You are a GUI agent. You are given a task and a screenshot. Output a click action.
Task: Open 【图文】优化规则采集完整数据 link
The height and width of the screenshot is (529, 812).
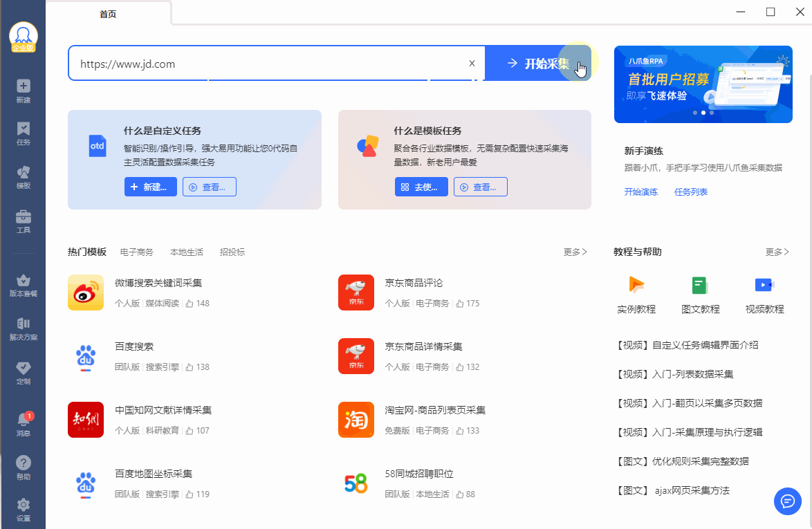pos(681,461)
